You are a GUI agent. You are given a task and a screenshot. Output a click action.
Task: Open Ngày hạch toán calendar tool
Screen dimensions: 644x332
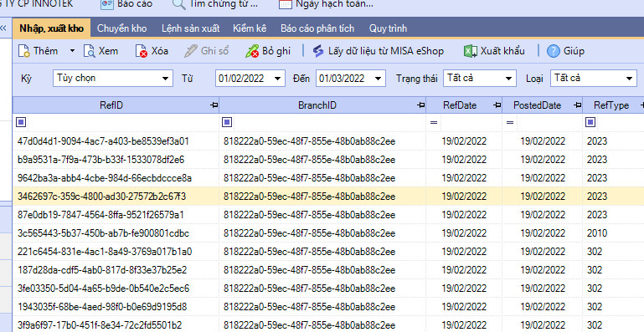(326, 4)
